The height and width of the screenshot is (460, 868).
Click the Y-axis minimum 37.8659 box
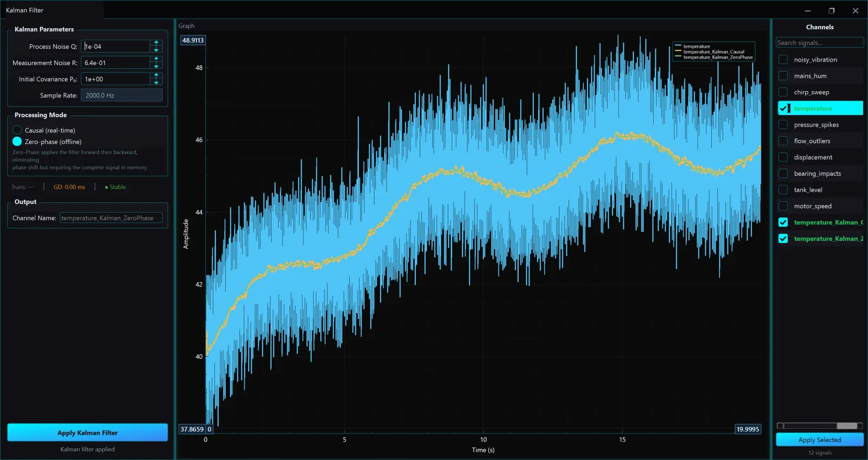coord(192,429)
